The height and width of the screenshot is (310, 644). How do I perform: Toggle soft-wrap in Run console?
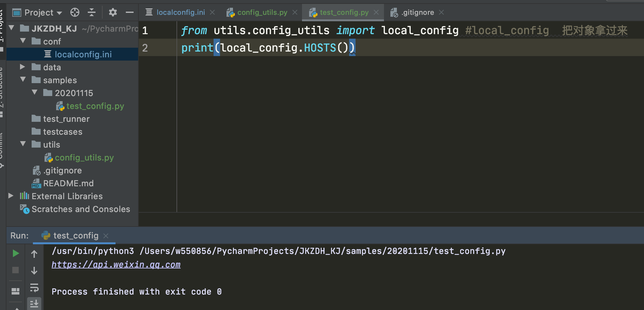(34, 287)
